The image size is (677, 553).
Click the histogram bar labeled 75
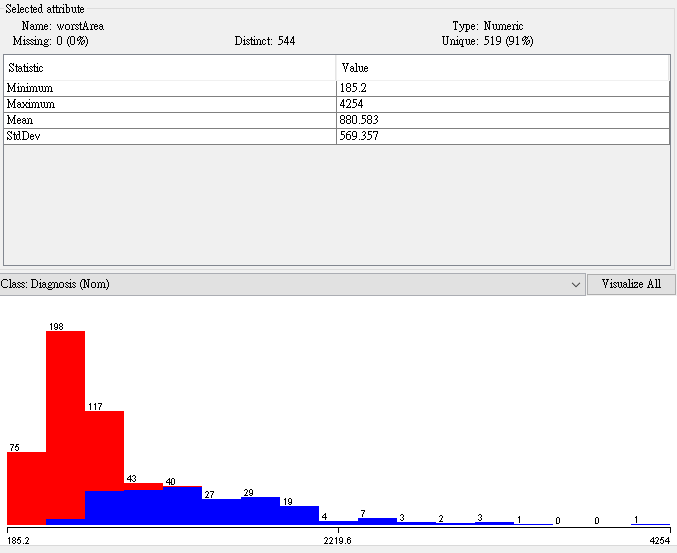(27, 488)
